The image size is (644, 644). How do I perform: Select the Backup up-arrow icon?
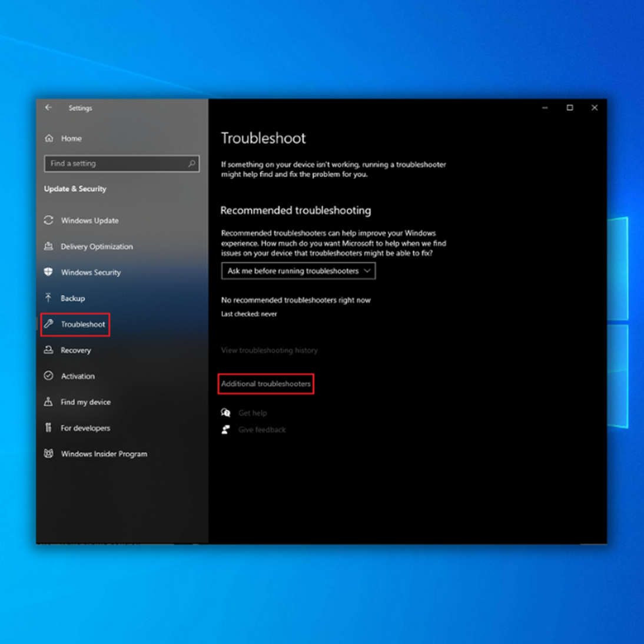(x=49, y=298)
